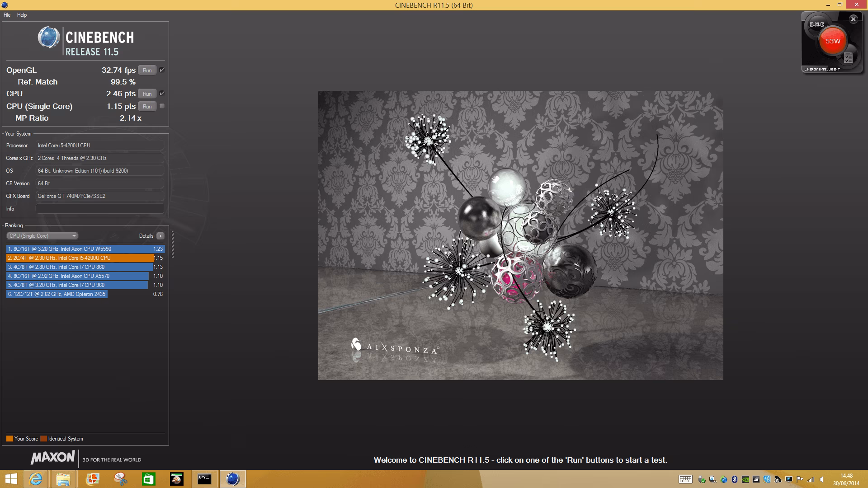The width and height of the screenshot is (868, 488).
Task: Run the CPU (Single Core) test
Action: pos(147,106)
